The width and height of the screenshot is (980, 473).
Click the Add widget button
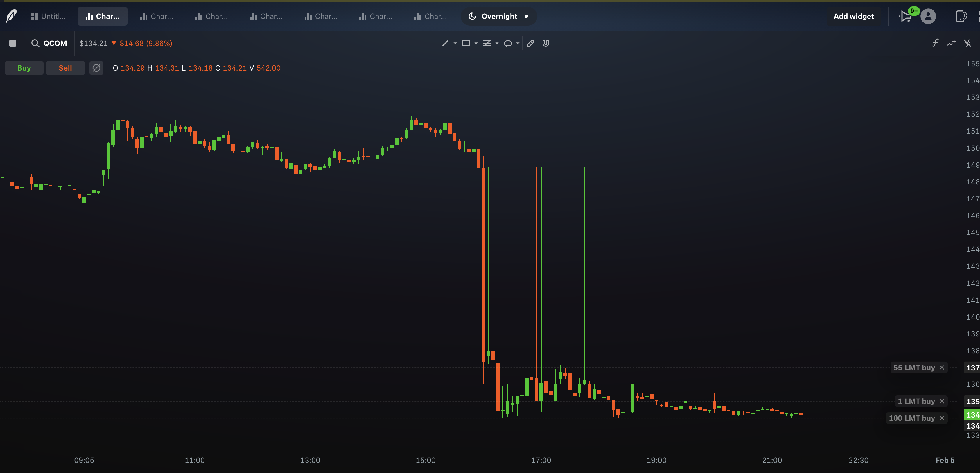pyautogui.click(x=853, y=16)
